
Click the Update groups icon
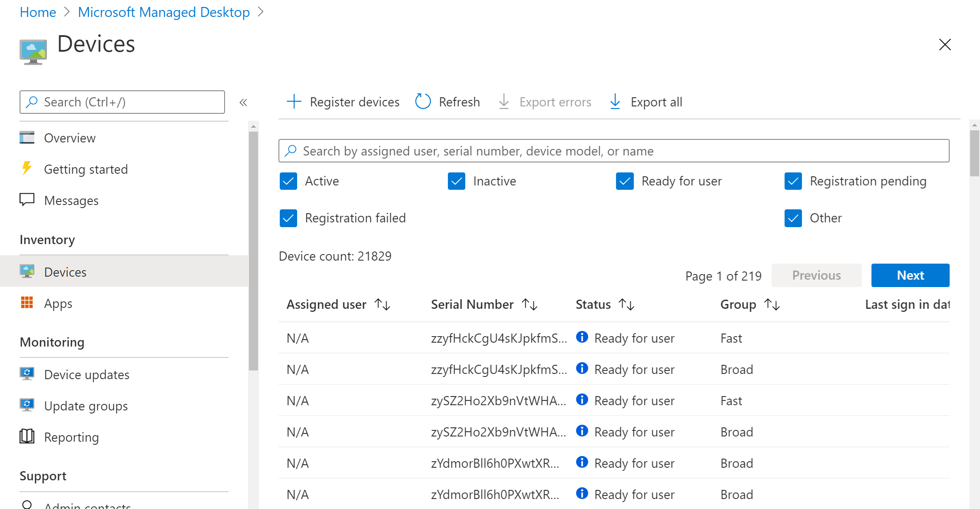pos(27,405)
